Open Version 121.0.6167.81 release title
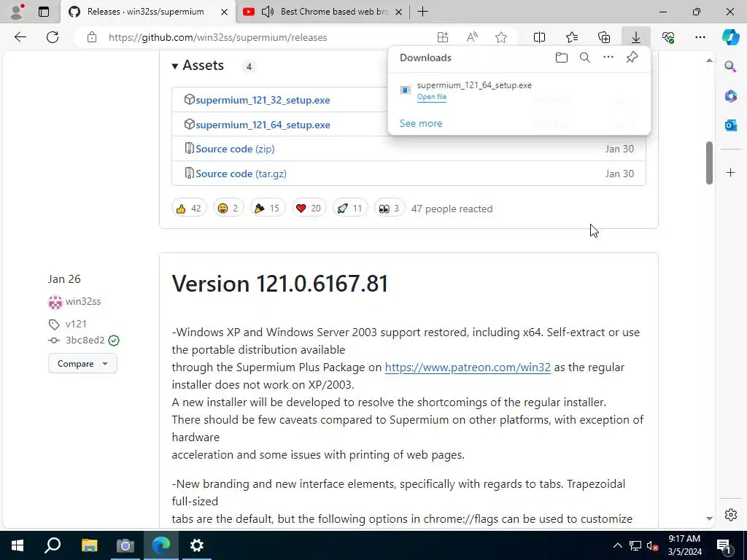This screenshot has width=747, height=560. coord(280,284)
